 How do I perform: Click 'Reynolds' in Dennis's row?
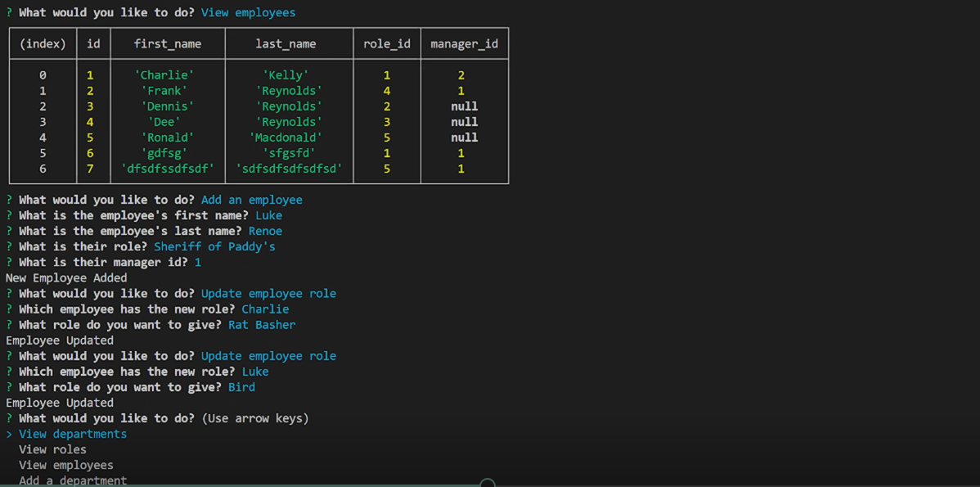pyautogui.click(x=289, y=106)
